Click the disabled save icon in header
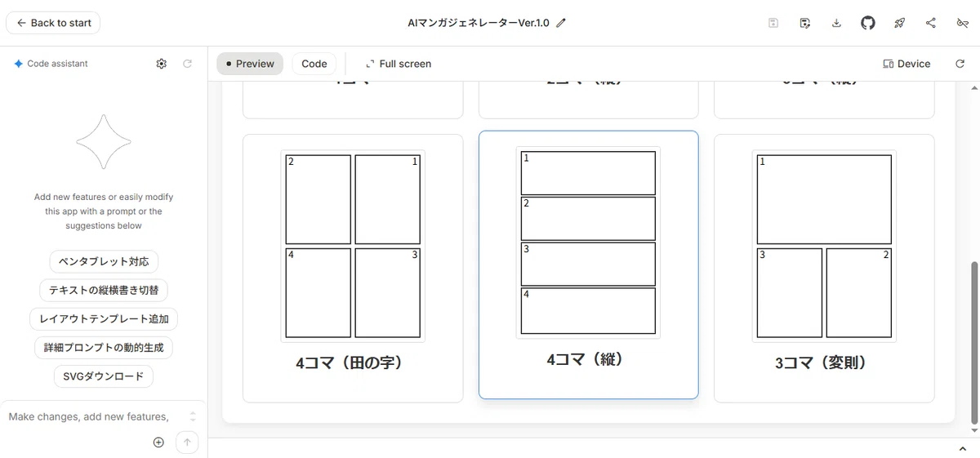Image resolution: width=980 pixels, height=458 pixels. (773, 23)
